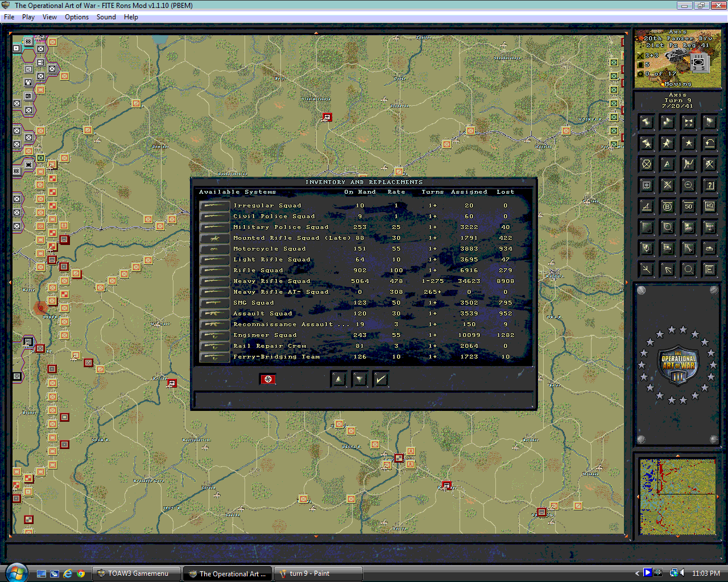Click the Operational Art of War III logo

click(678, 365)
